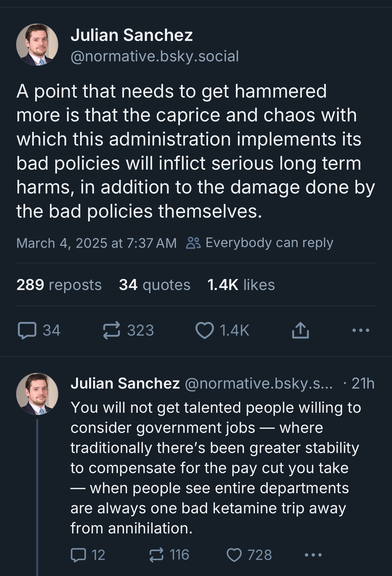The height and width of the screenshot is (576, 392).
Task: Open more options on the reply post
Action: click(x=313, y=555)
